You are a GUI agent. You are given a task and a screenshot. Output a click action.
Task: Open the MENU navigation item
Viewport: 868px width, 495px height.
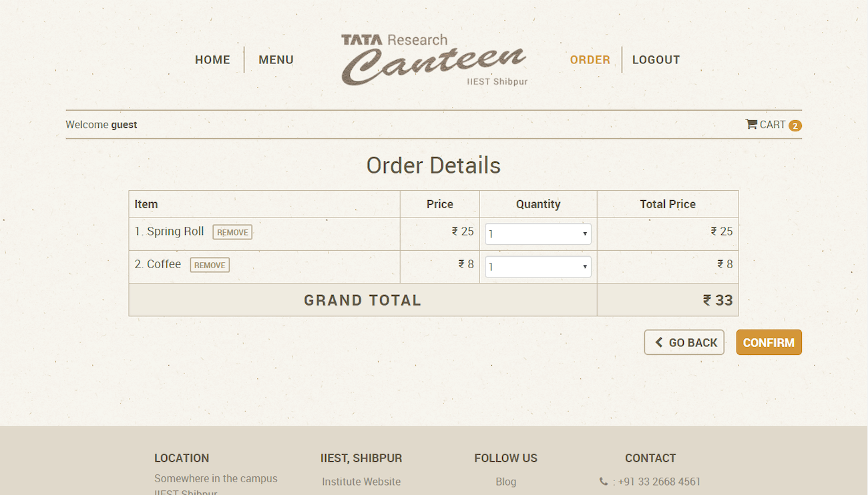pyautogui.click(x=276, y=60)
